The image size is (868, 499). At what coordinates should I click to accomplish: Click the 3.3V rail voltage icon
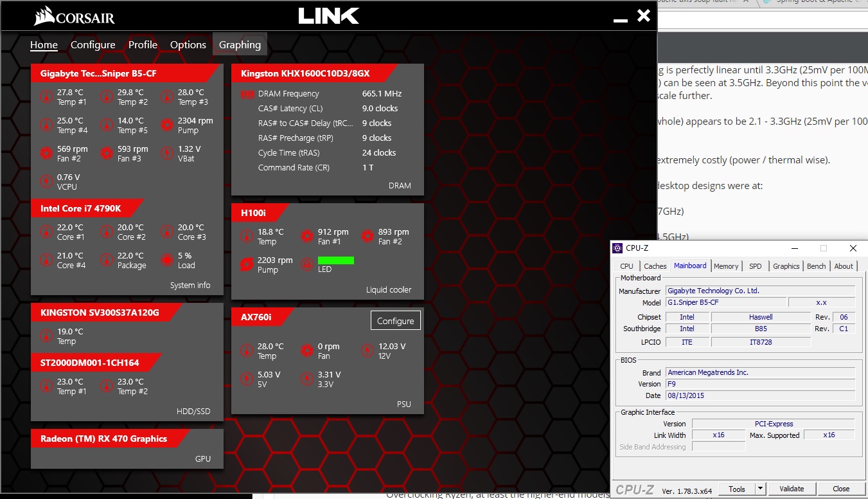tap(307, 379)
